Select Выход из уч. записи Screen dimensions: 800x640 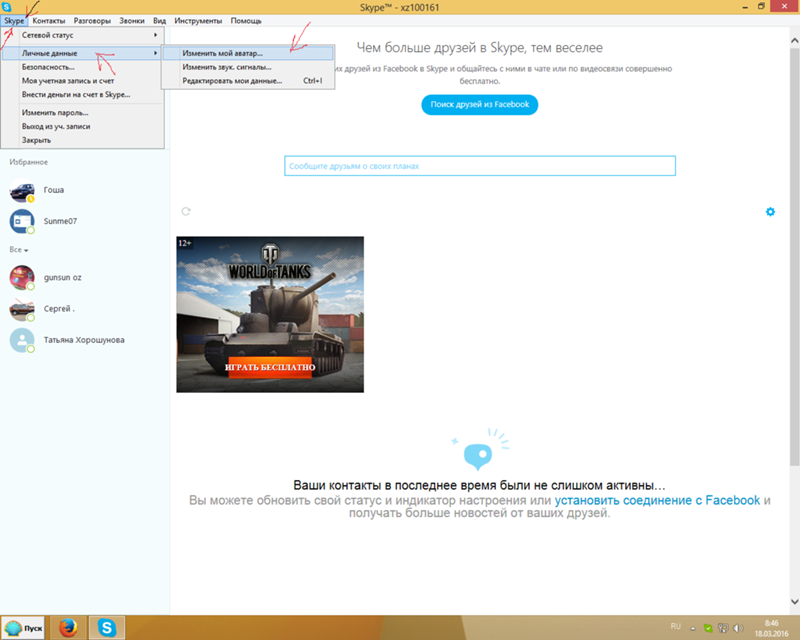click(x=83, y=126)
